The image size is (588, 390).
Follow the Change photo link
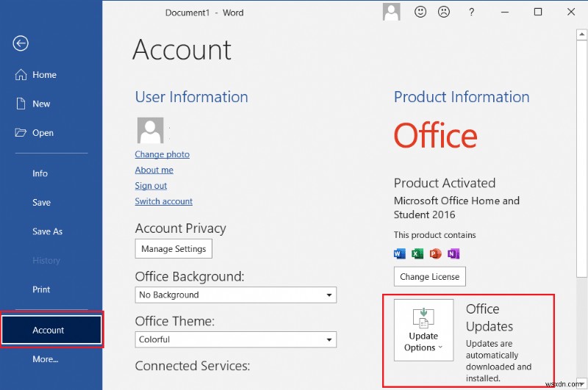click(162, 154)
